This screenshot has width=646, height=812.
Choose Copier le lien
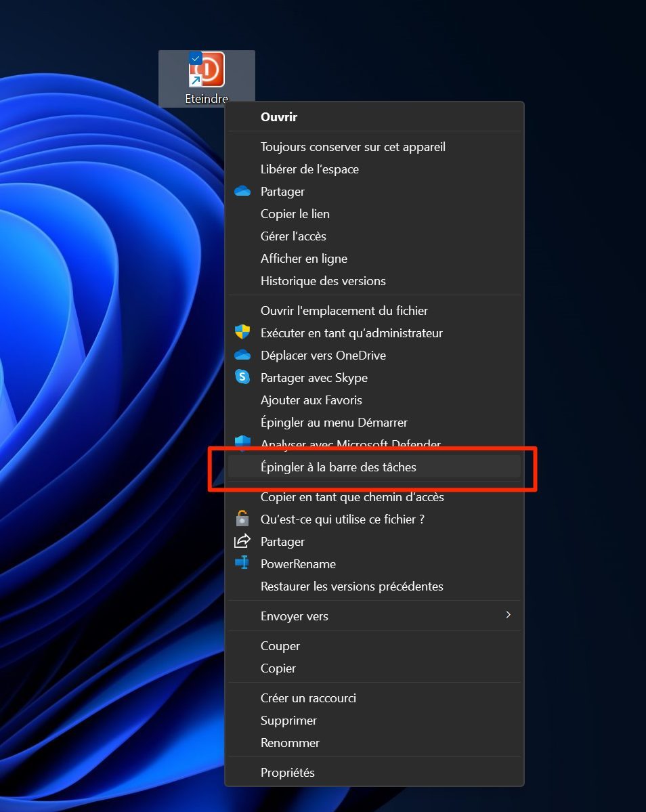(374, 214)
